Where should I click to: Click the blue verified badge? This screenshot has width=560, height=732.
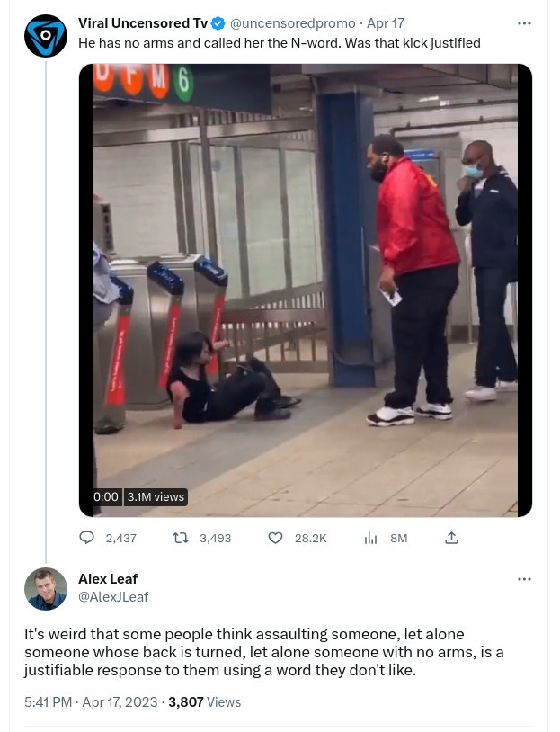[x=218, y=22]
